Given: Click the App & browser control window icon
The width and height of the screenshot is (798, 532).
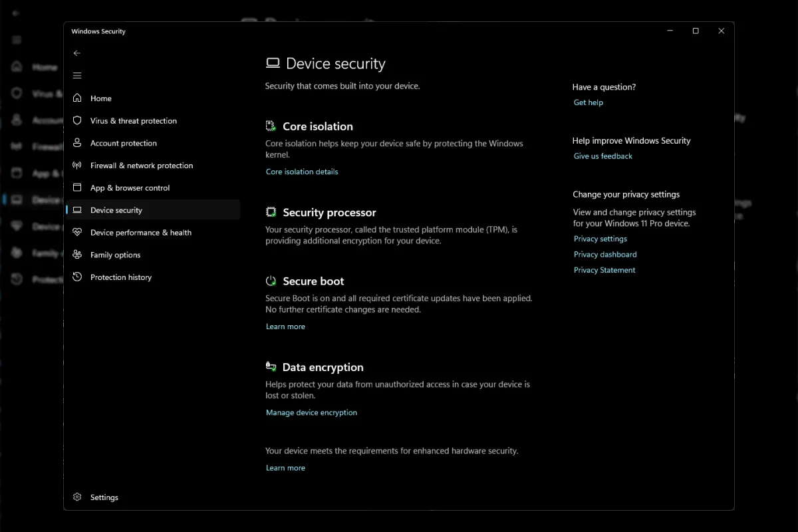Looking at the screenshot, I should tap(77, 188).
